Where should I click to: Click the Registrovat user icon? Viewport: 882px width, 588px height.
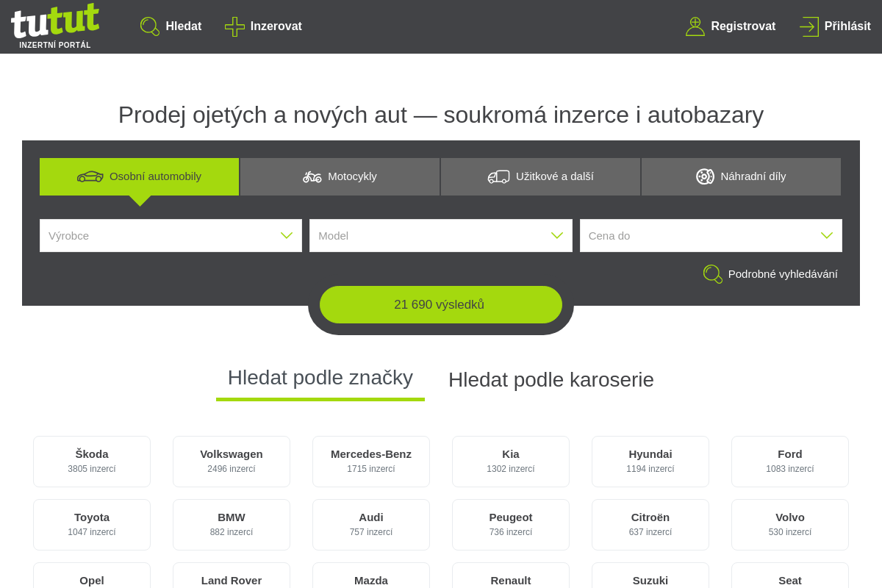[x=695, y=26]
